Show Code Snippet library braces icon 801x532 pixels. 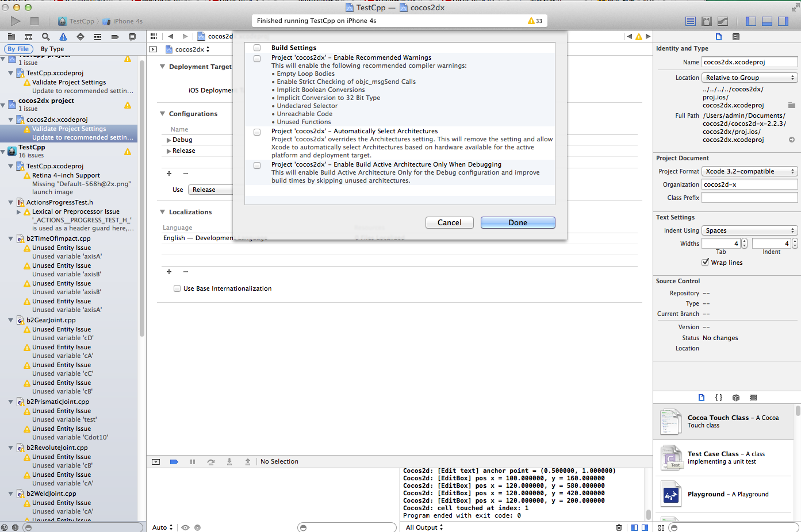[719, 398]
